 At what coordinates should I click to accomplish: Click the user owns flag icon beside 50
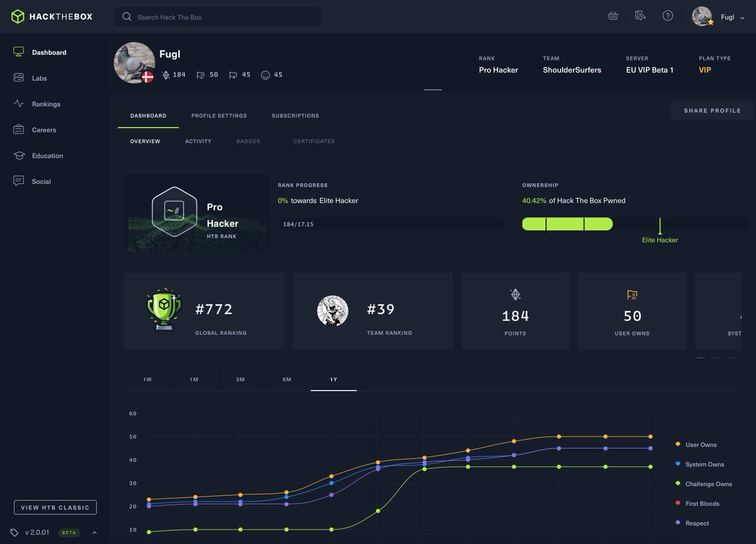[x=200, y=75]
